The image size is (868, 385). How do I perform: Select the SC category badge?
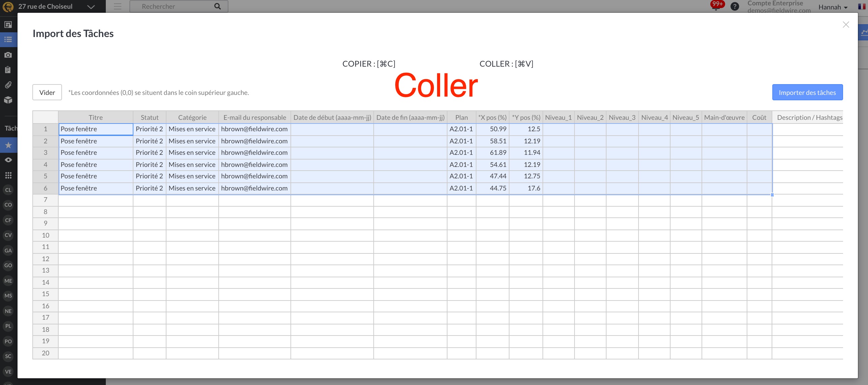[x=8, y=356]
